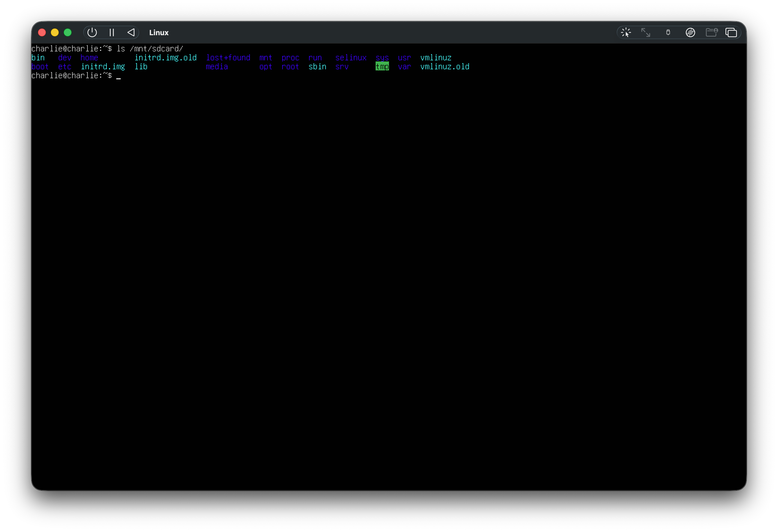Click the power button icon
Image resolution: width=778 pixels, height=532 pixels.
pyautogui.click(x=92, y=32)
